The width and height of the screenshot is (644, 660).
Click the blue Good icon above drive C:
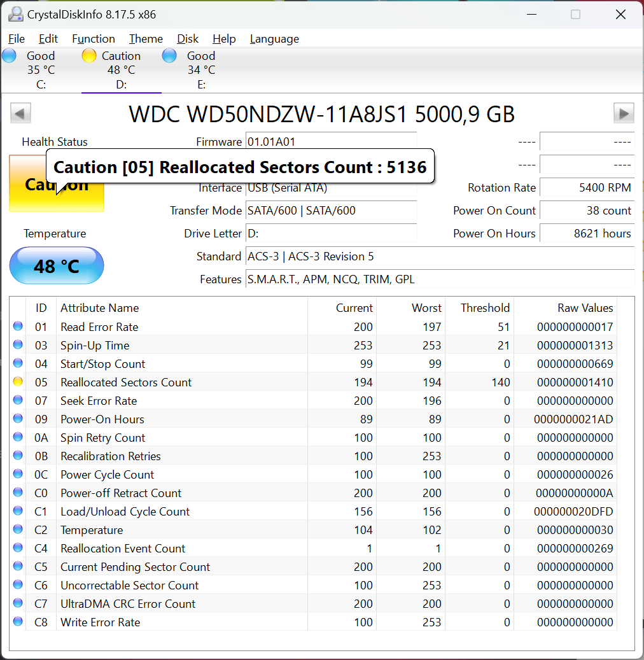click(9, 55)
